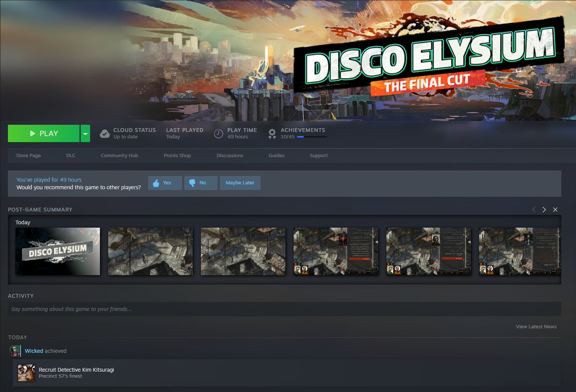Click the Play Time '49 hours' value

click(x=238, y=137)
